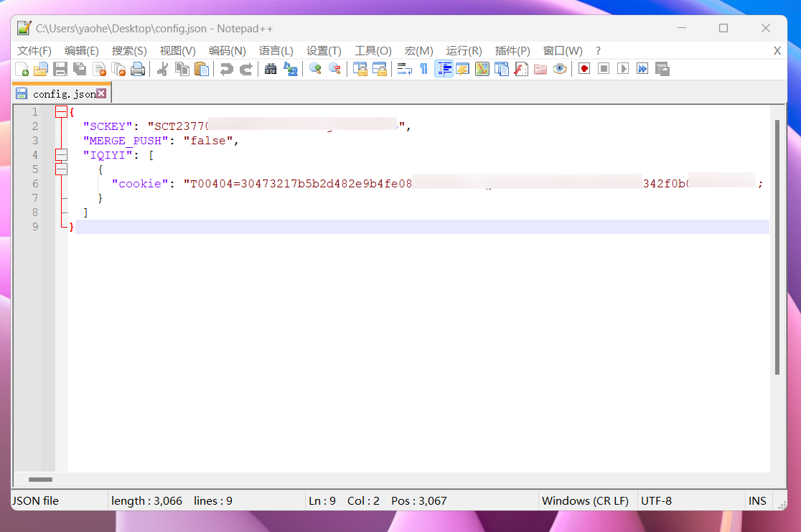
Task: Click the "SCKEY" key on line 2
Action: pyautogui.click(x=108, y=126)
